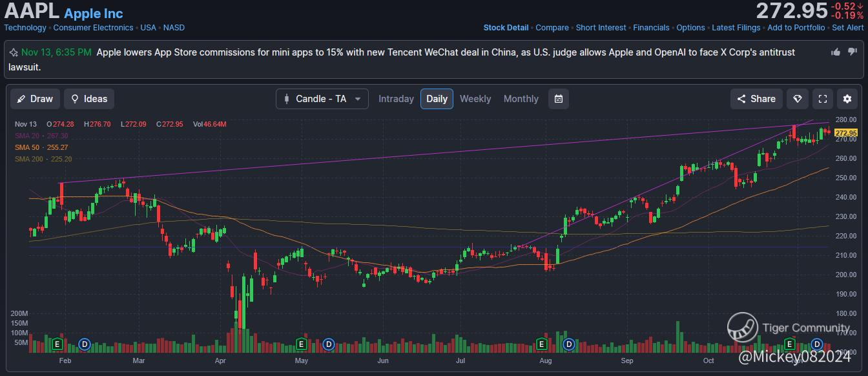Click the SMA 50 indicator label
868x376 pixels.
(41, 147)
